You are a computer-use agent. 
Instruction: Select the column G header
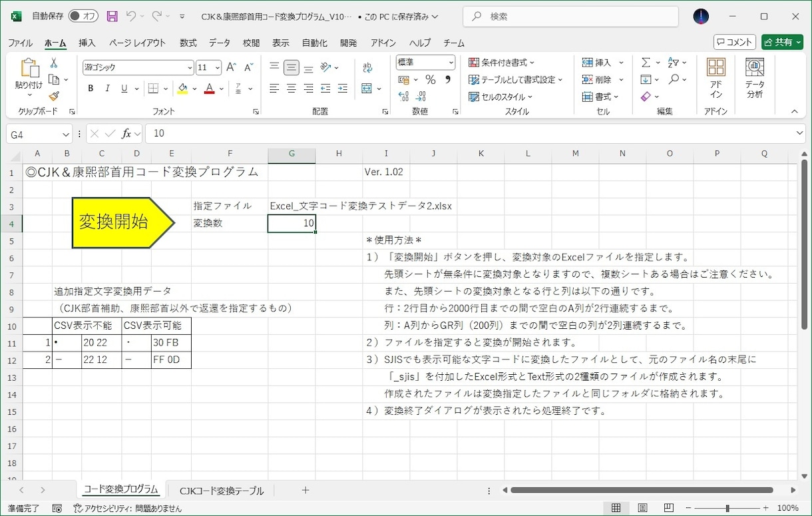(x=292, y=154)
